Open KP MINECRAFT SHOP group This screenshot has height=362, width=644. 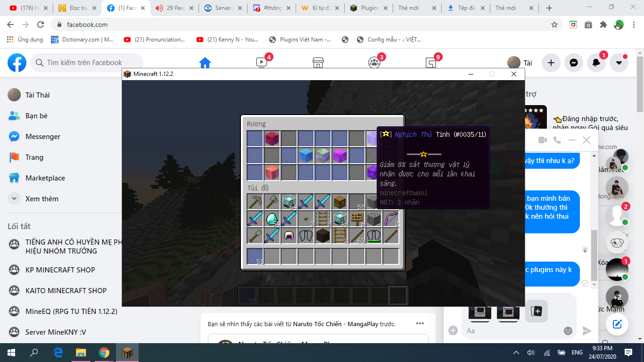(x=60, y=270)
